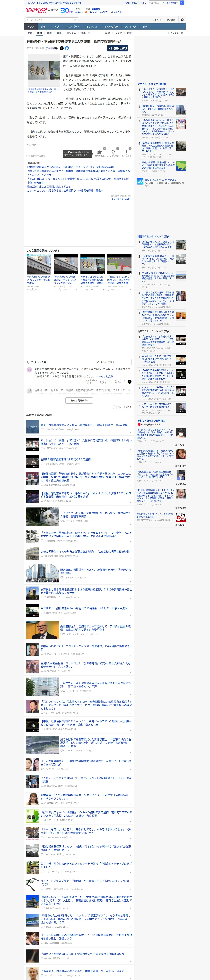Open あの日のニュース、何で見た？ sidebar link

coord(160,180)
